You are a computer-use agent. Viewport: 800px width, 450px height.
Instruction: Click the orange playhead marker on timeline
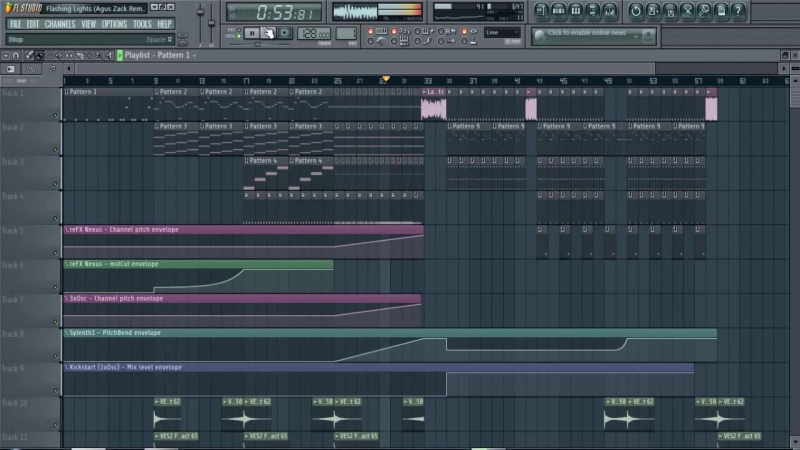coord(386,79)
